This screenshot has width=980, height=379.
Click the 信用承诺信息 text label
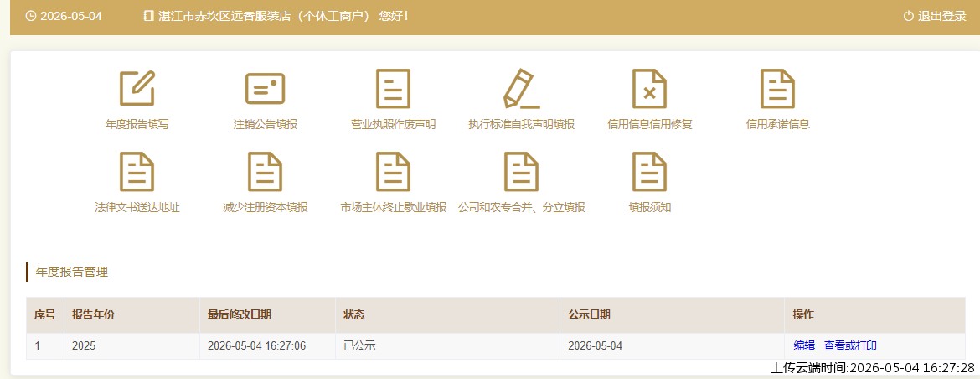click(x=777, y=124)
